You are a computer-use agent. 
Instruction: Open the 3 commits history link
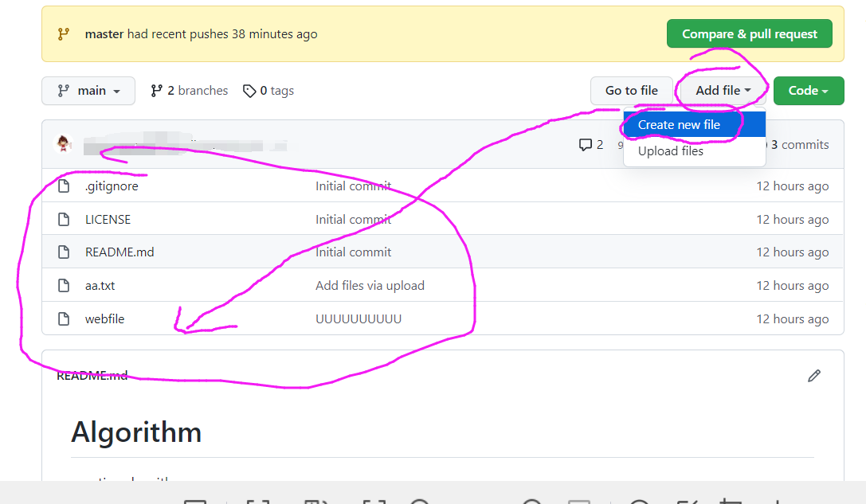(x=800, y=145)
